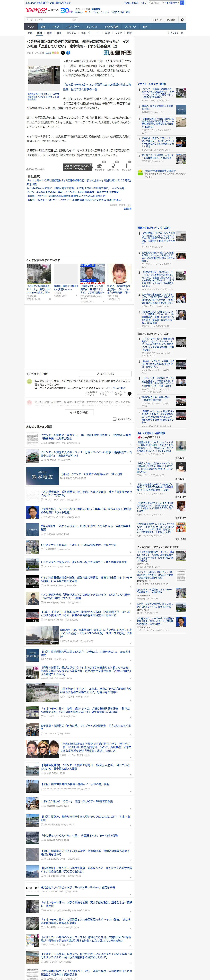Switch to the 速報 tab
Screen dimensions: 210x980
(x=43, y=27)
